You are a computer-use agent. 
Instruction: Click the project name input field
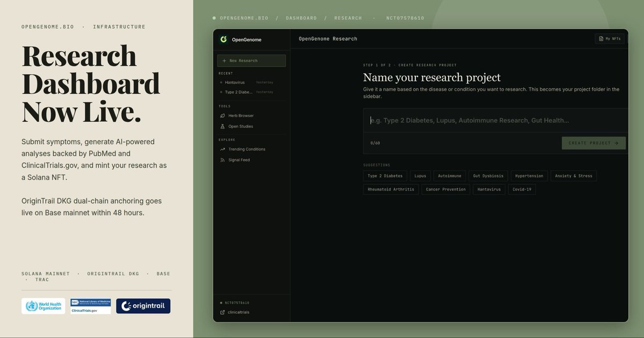point(495,121)
